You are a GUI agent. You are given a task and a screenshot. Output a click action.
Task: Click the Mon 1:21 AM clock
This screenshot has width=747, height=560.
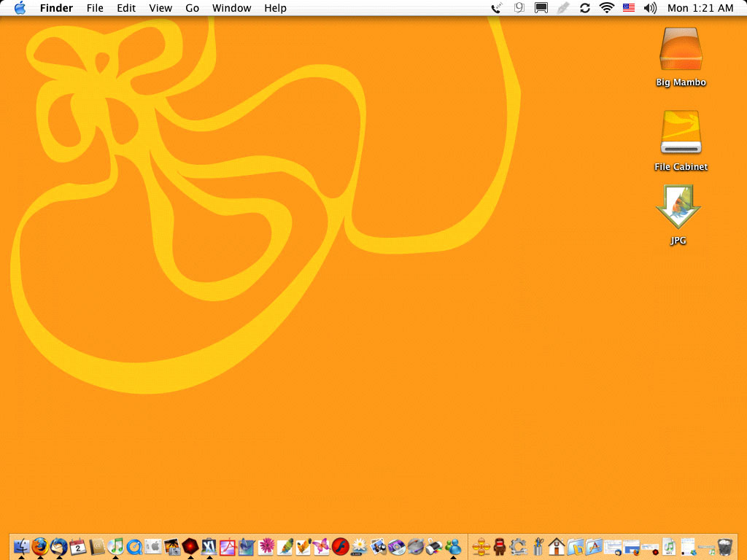point(700,8)
